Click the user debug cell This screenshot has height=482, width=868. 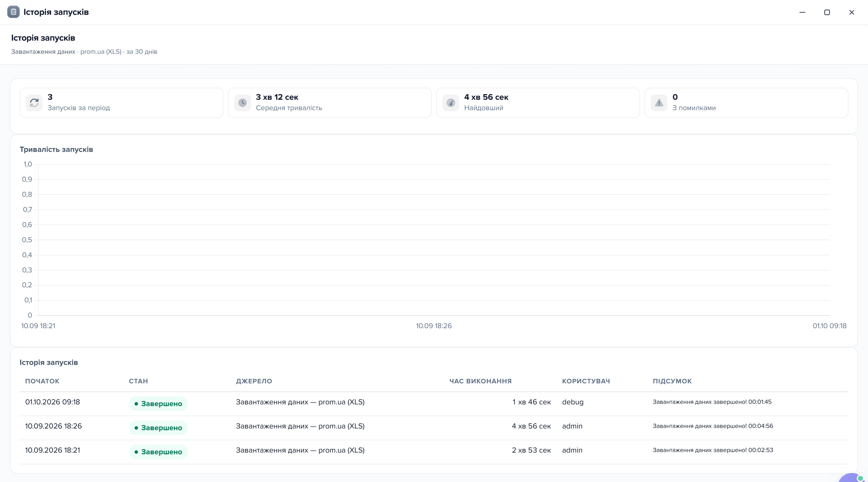point(572,402)
